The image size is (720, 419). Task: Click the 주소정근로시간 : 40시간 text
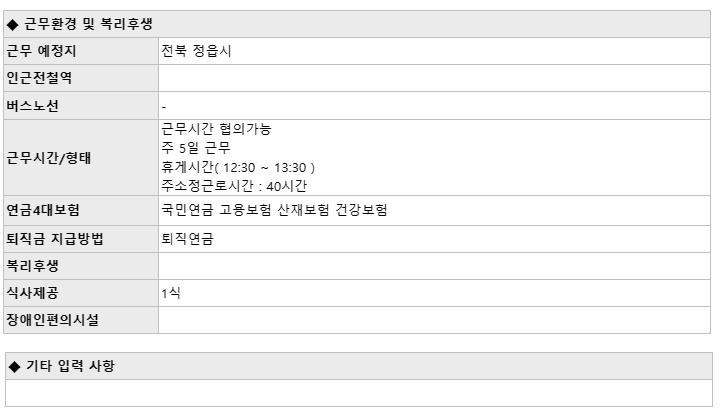(234, 186)
